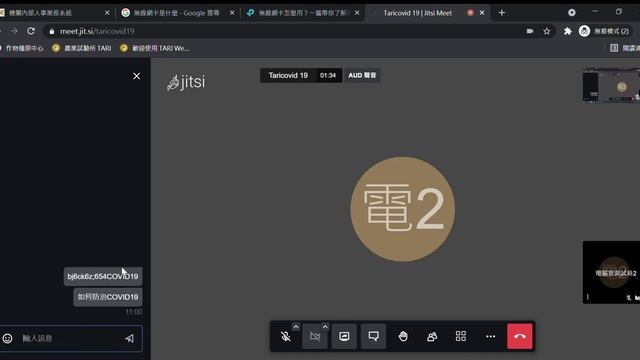Image resolution: width=640 pixels, height=360 pixels.
Task: Click the tab recording indicator dot
Action: pyautogui.click(x=470, y=13)
